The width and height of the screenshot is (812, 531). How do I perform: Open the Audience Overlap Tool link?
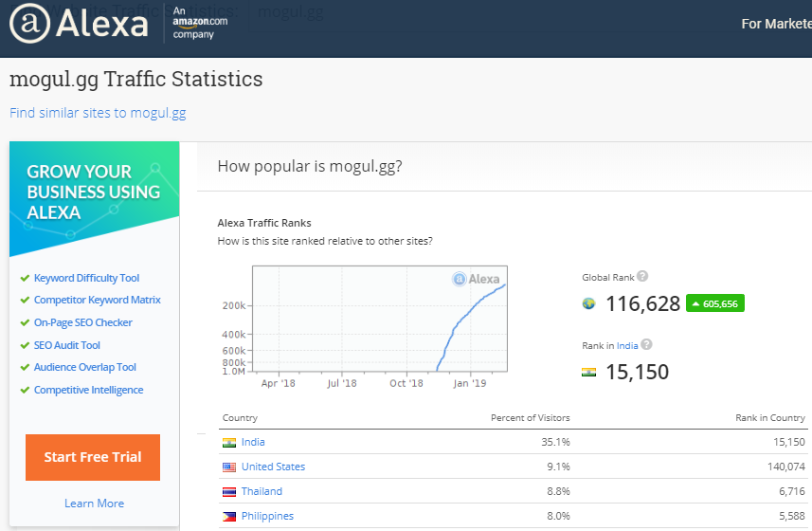(85, 367)
